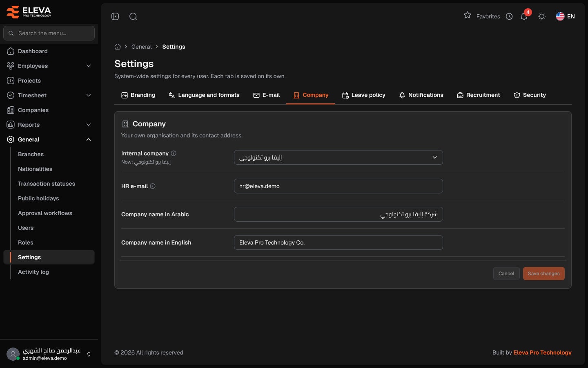Switch theme using the sun icon
The height and width of the screenshot is (368, 588).
[x=542, y=16]
